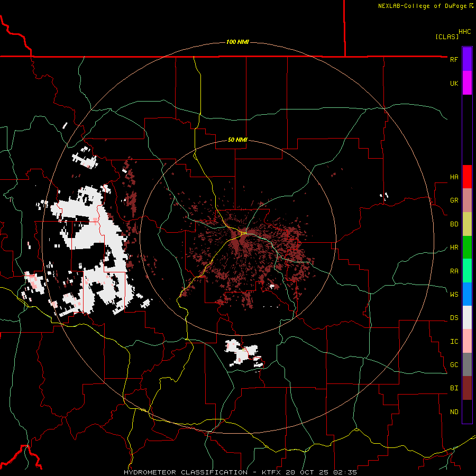
Task: Click the KTFX radar site identifier
Action: (271, 472)
